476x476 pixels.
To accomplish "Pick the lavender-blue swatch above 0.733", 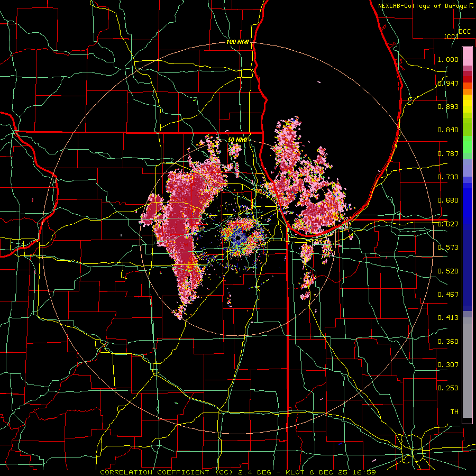I will click(467, 168).
